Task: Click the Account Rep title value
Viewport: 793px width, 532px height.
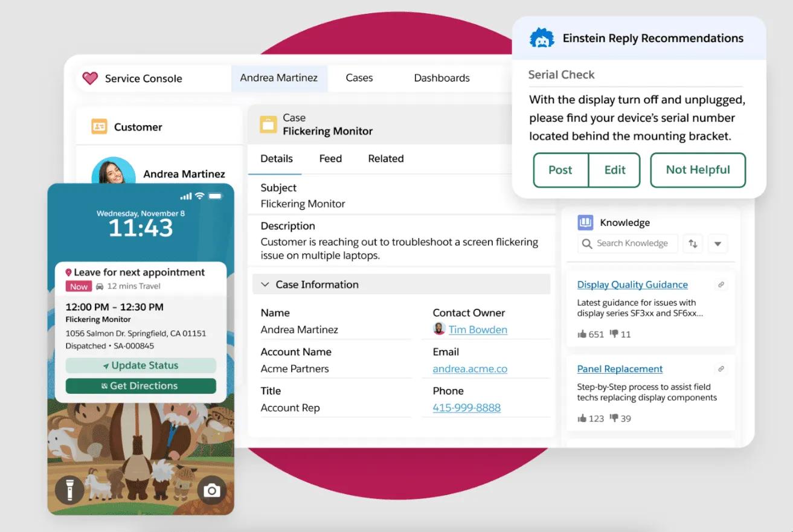Action: coord(291,408)
